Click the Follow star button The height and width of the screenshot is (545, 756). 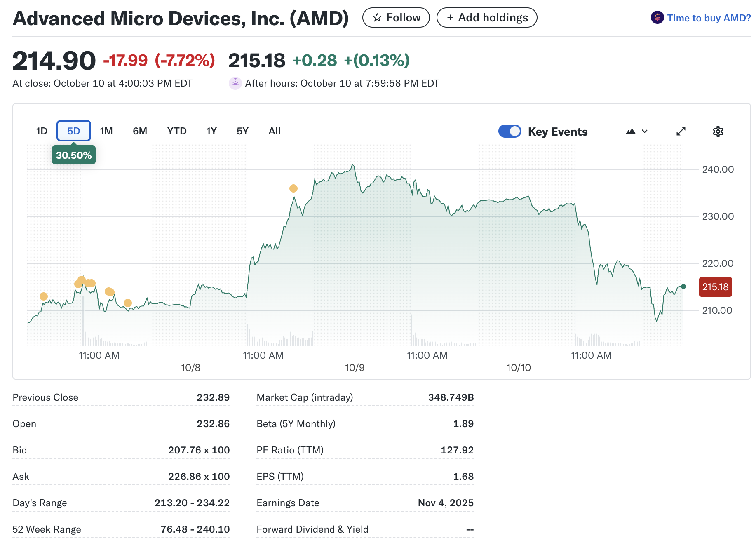click(396, 18)
